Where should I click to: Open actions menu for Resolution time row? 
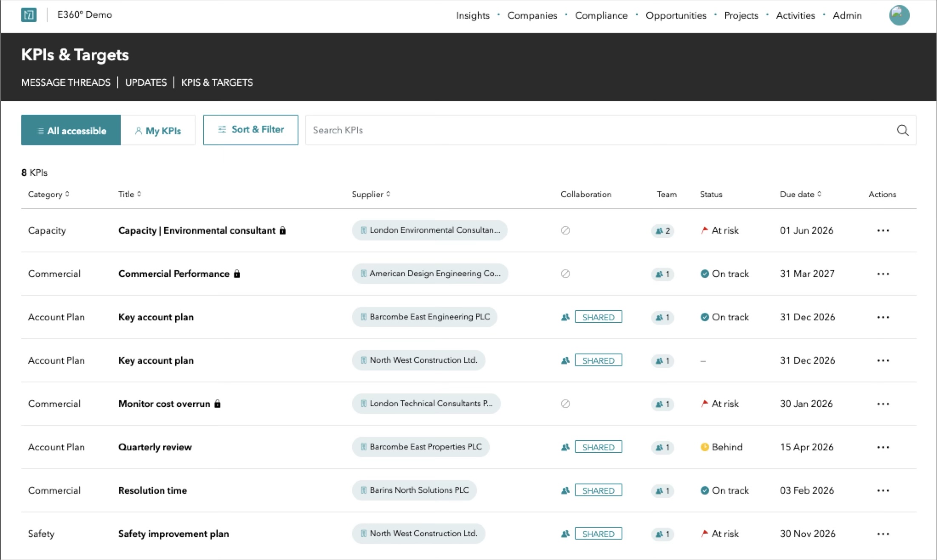tap(883, 491)
